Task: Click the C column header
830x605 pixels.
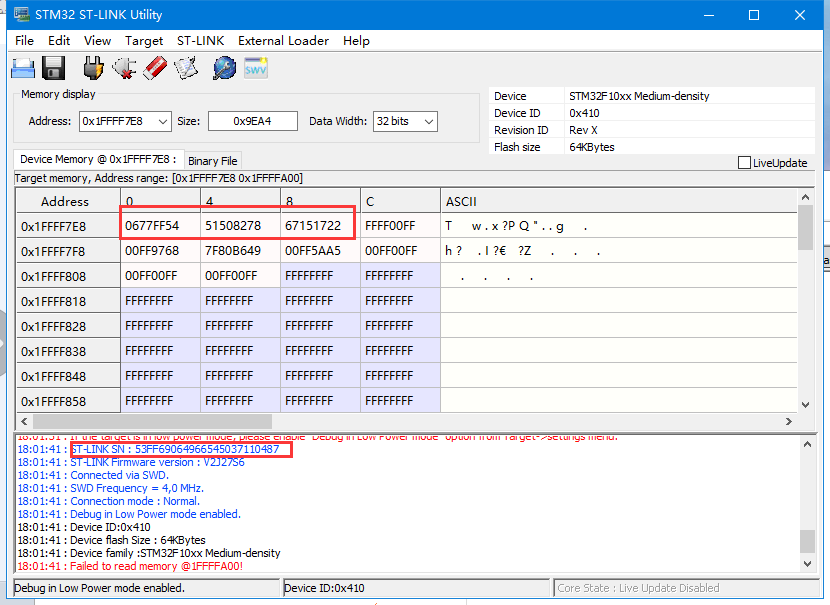Action: pos(400,201)
